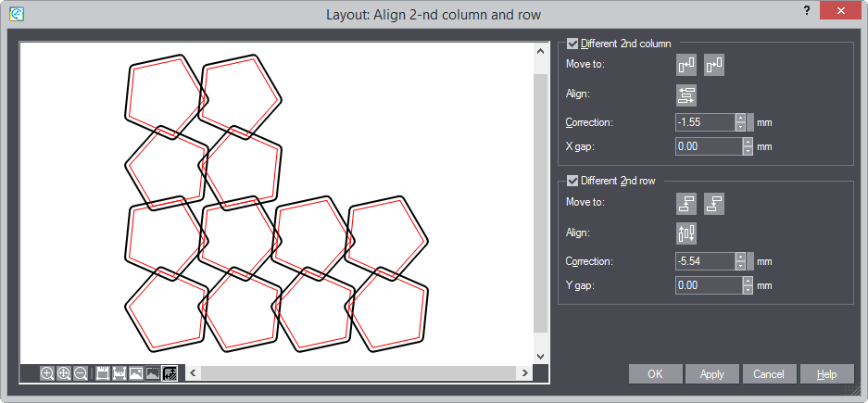The height and width of the screenshot is (403, 868).
Task: Increase X gap with up arrow
Action: (x=748, y=143)
